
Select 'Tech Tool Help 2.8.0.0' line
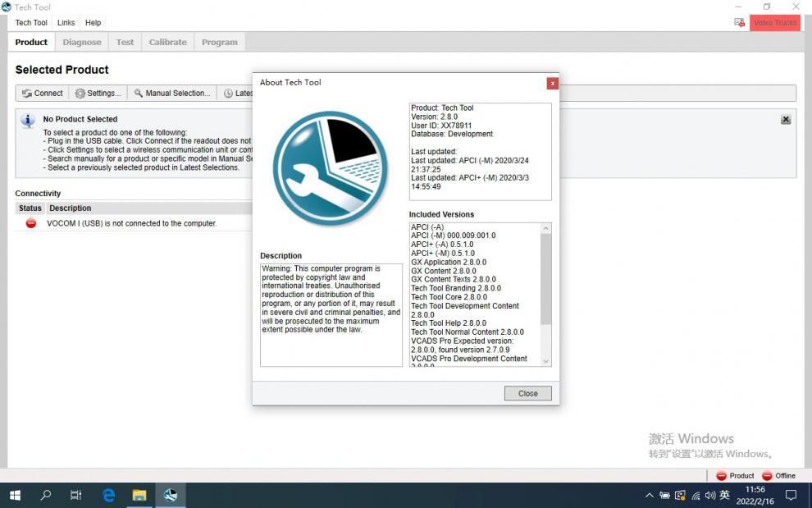pos(449,323)
